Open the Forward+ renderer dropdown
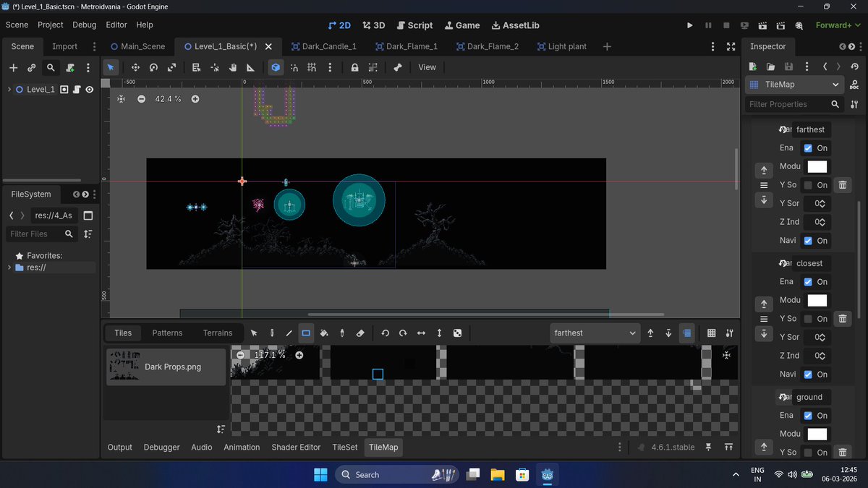Image resolution: width=868 pixels, height=488 pixels. point(838,25)
